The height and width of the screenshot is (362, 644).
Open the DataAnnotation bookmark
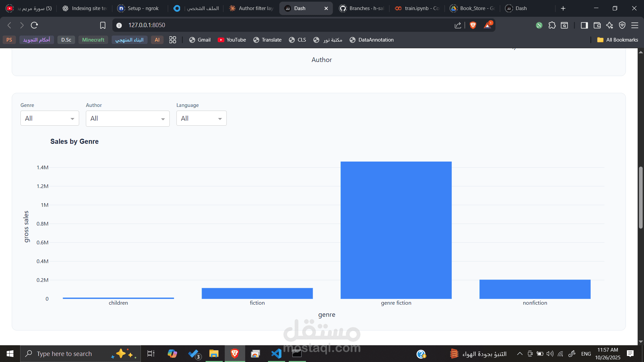pos(372,40)
